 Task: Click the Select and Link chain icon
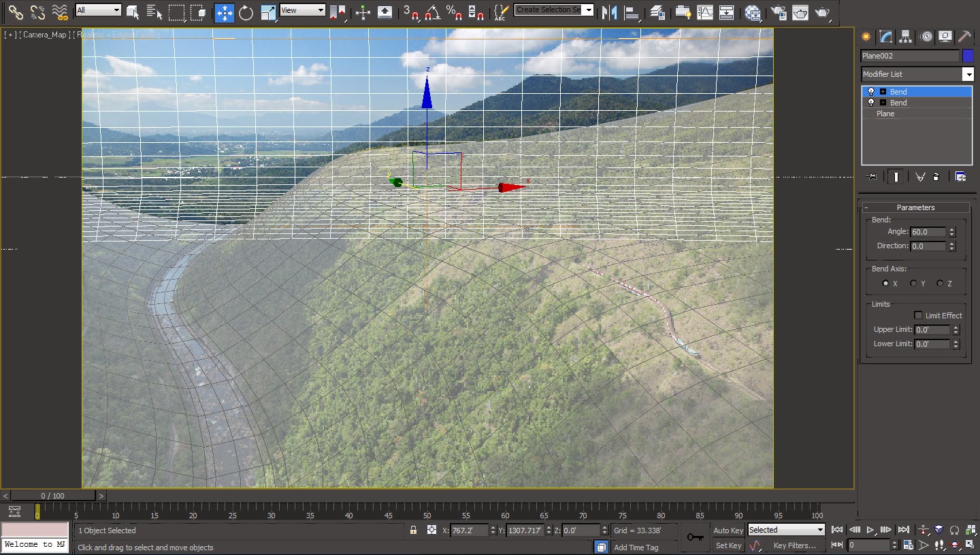tap(16, 12)
